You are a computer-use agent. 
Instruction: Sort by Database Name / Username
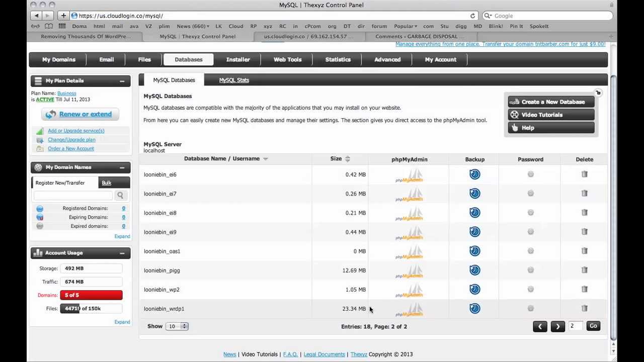[x=226, y=158]
